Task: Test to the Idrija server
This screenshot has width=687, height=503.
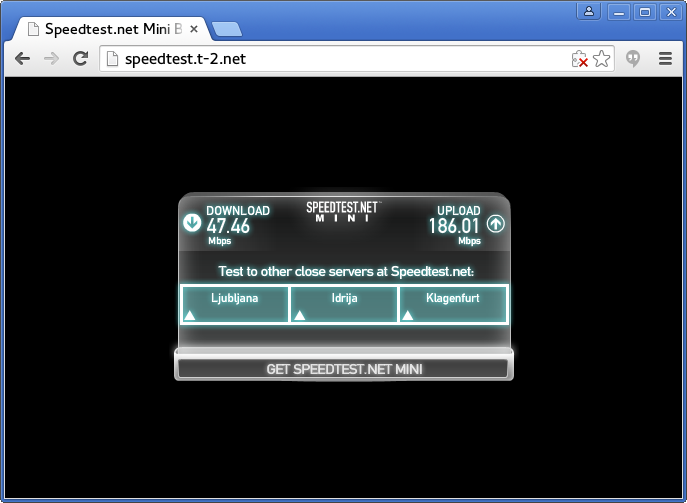Action: coord(344,305)
